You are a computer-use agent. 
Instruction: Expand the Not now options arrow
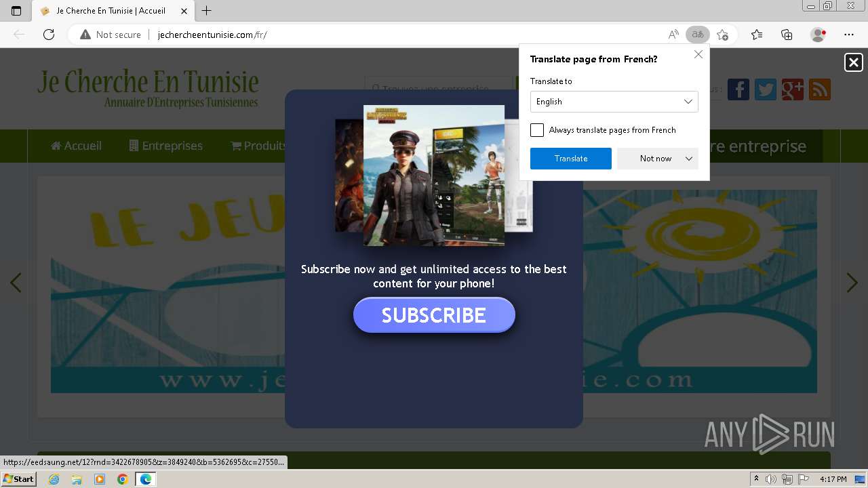689,159
